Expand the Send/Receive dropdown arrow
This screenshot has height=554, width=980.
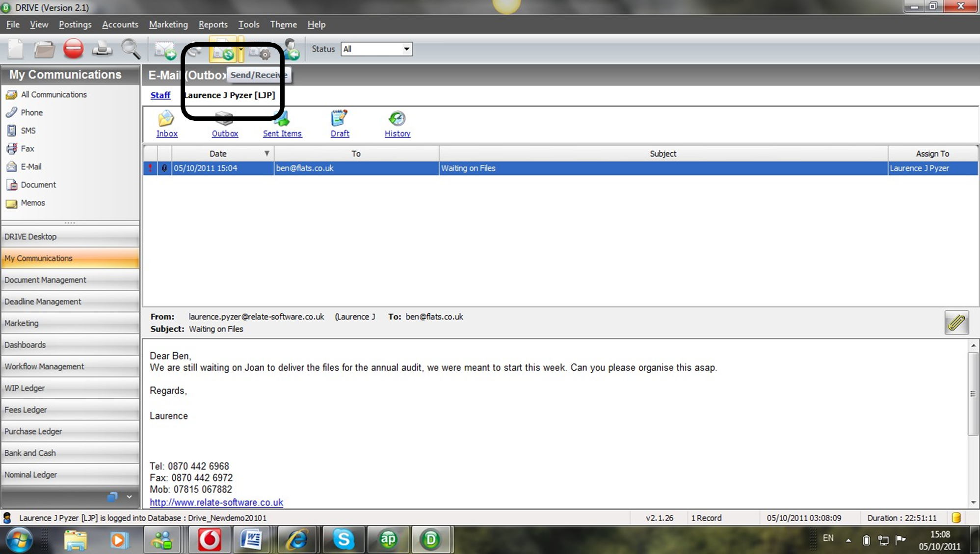tap(241, 50)
